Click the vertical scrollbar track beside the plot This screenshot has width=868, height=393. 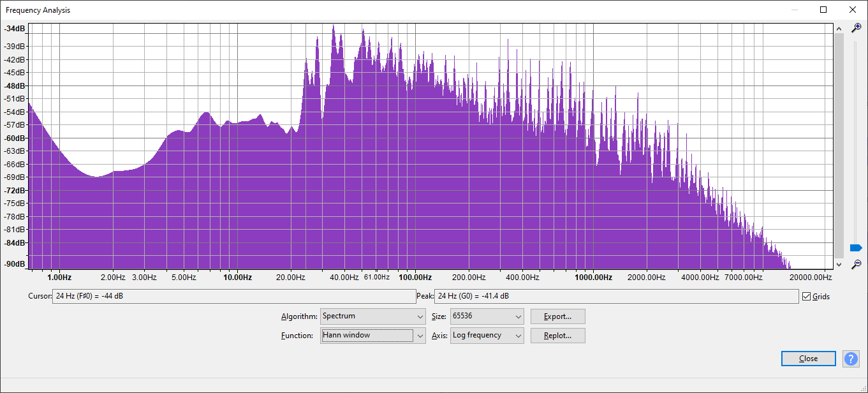839,147
